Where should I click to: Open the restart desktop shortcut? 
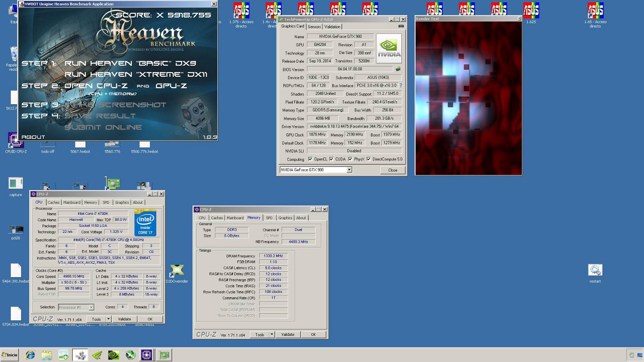click(x=595, y=271)
